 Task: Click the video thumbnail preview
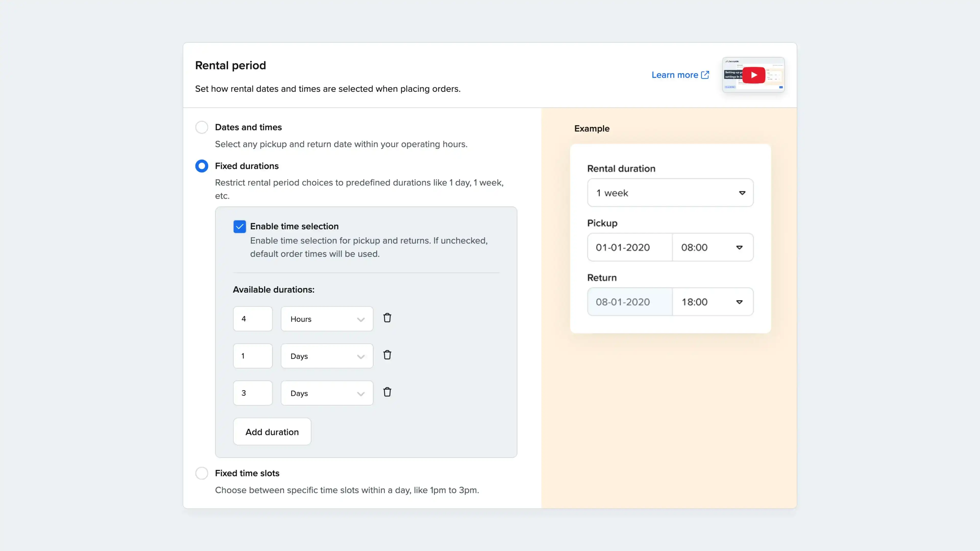coord(753,75)
